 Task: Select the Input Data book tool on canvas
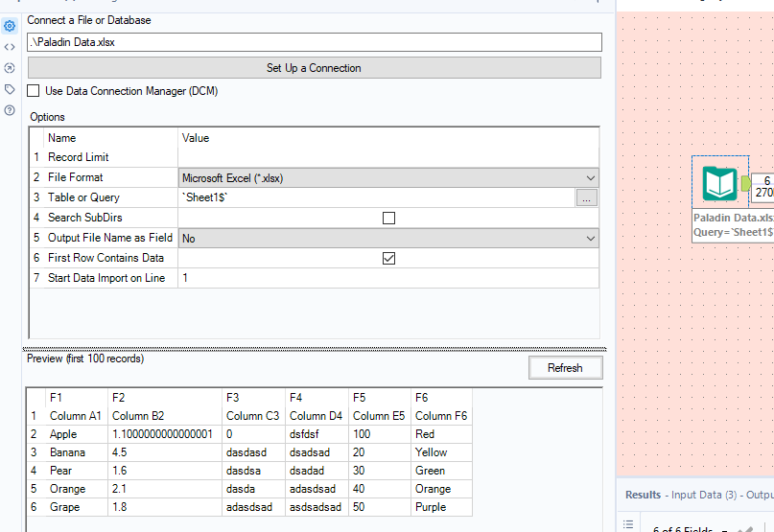point(719,183)
